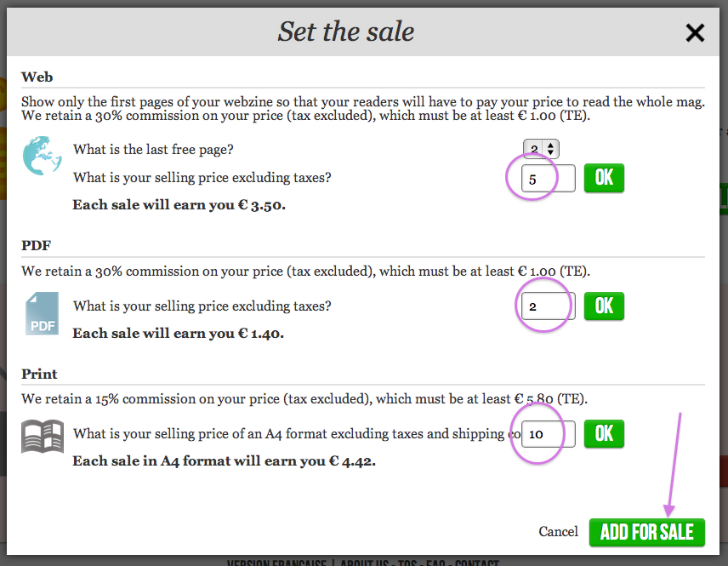Click the Add for Sale button
Viewport: 728px width, 566px height.
(x=646, y=532)
